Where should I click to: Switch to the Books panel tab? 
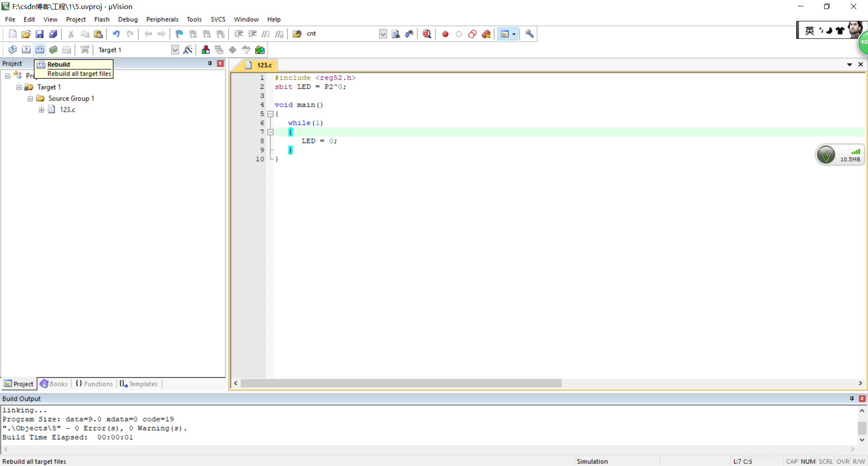pos(54,384)
